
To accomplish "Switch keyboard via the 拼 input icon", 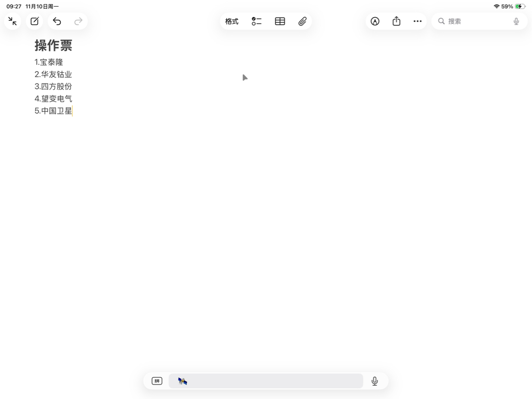I will point(157,381).
